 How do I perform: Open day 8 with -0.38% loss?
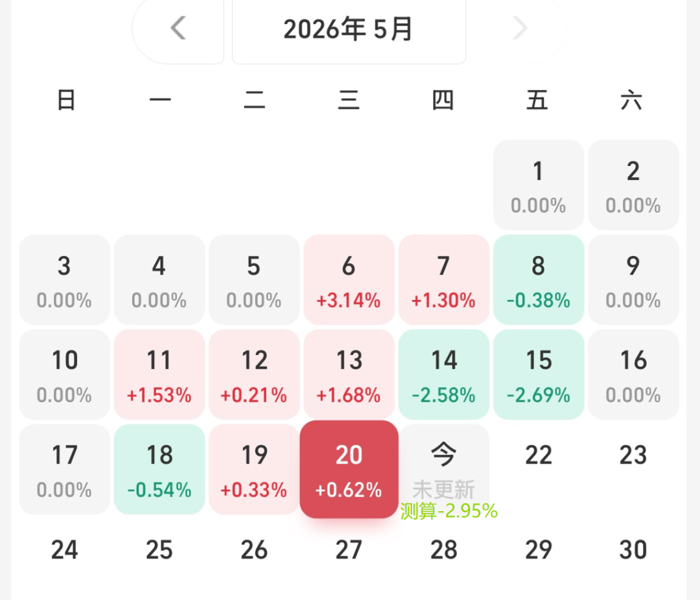coord(539,280)
